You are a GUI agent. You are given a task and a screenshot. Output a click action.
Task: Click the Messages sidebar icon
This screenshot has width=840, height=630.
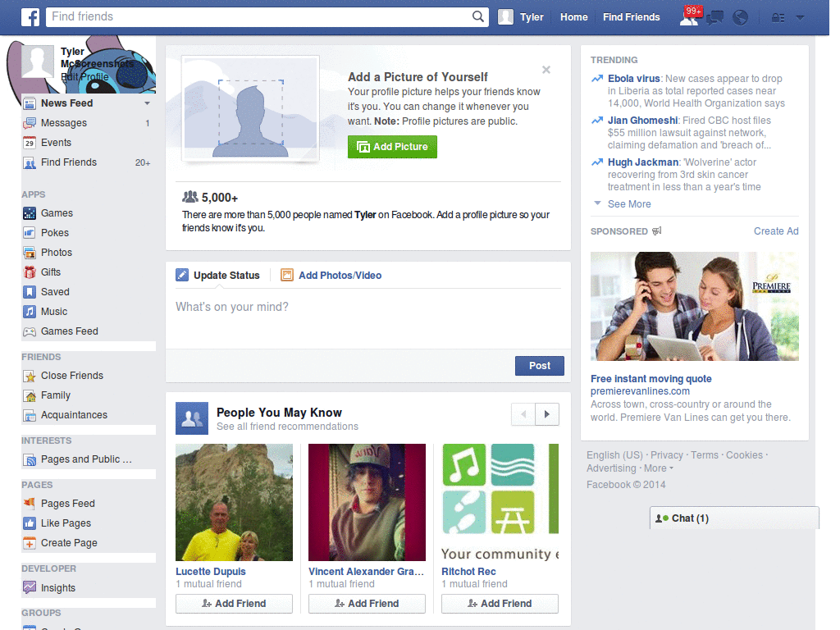pyautogui.click(x=30, y=123)
